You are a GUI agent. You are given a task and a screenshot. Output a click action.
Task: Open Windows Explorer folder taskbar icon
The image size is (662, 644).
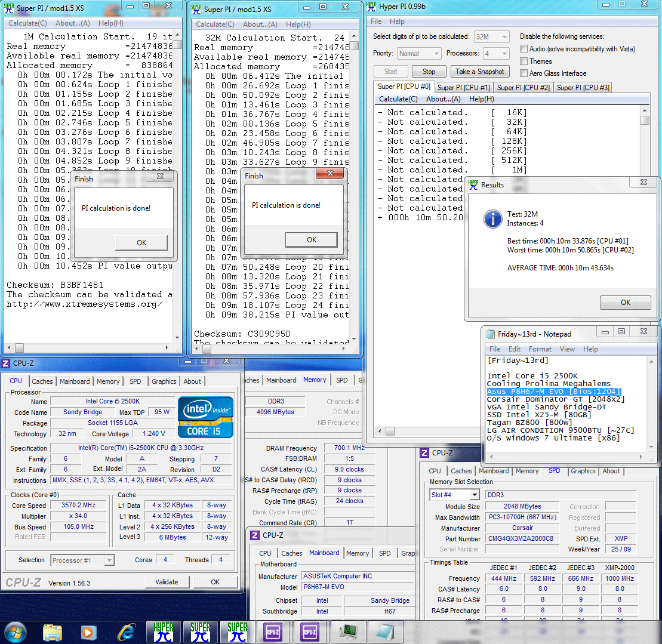[53, 632]
